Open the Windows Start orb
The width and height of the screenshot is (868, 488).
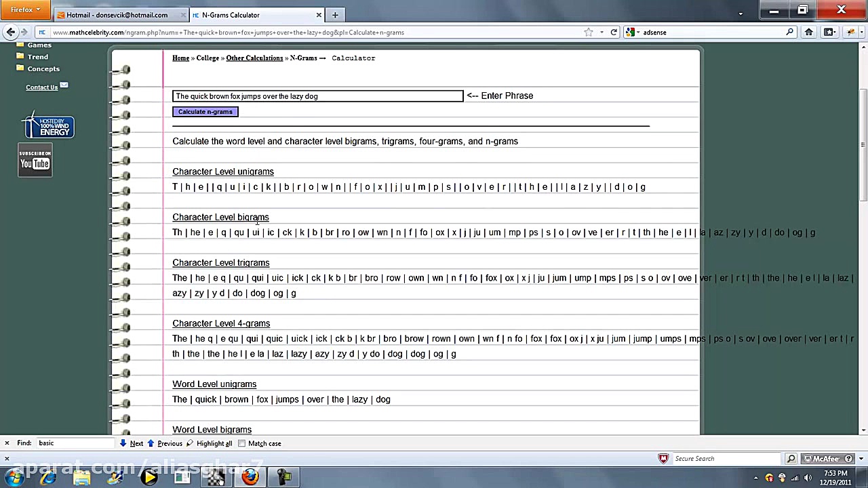14,477
